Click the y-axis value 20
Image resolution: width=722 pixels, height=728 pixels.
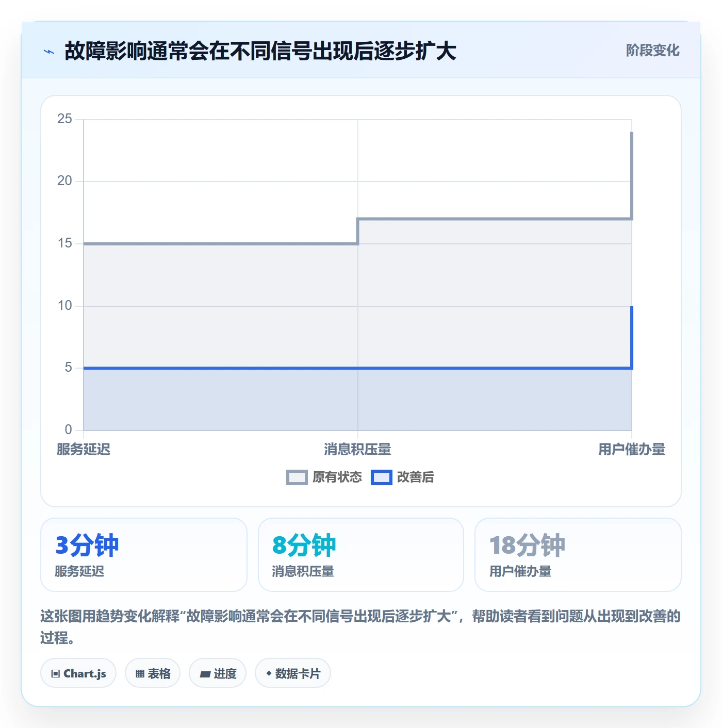click(x=65, y=181)
